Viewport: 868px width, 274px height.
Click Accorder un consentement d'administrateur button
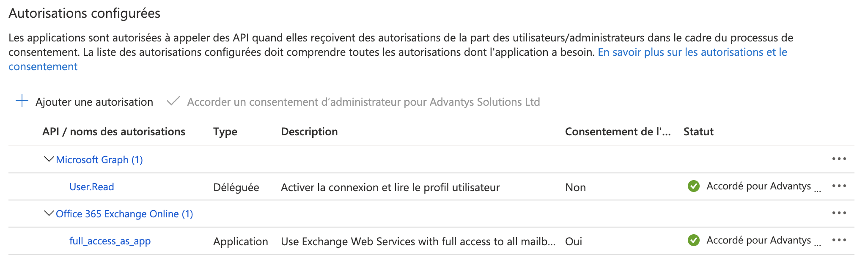coord(363,102)
